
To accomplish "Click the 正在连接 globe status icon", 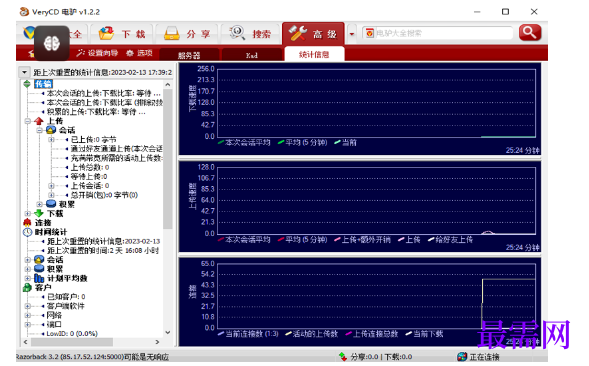I will coord(462,357).
